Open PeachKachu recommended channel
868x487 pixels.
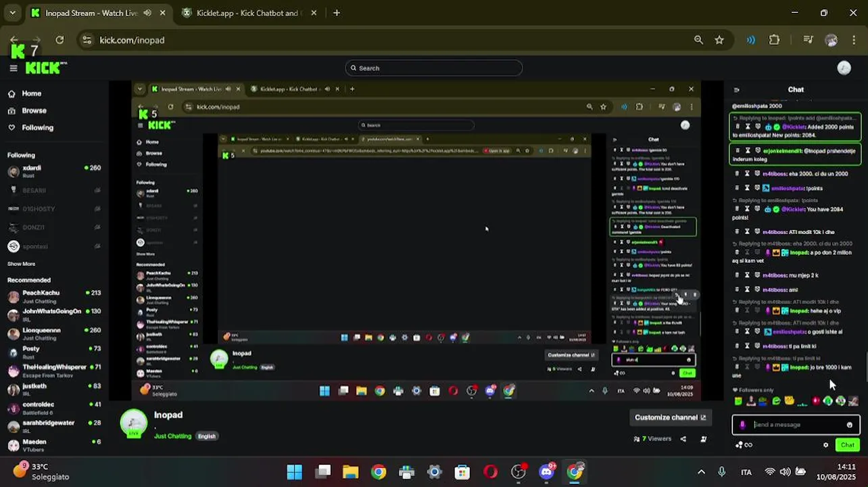[x=54, y=296]
